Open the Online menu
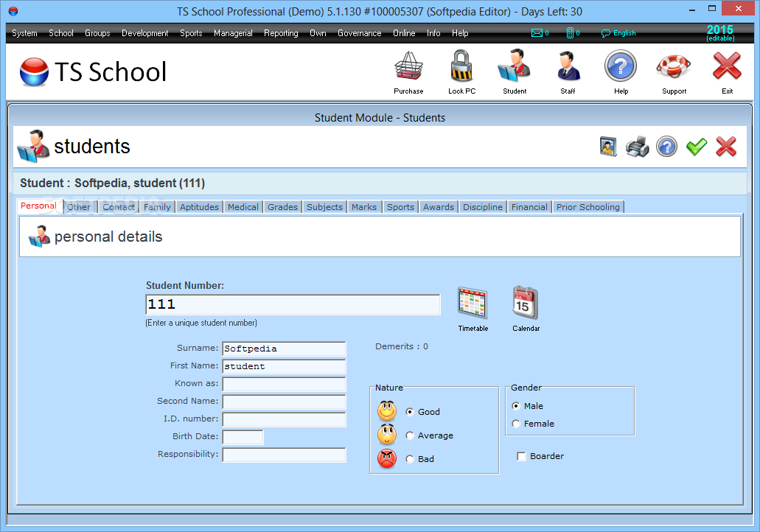Viewport: 760px width, 532px height. pos(404,33)
